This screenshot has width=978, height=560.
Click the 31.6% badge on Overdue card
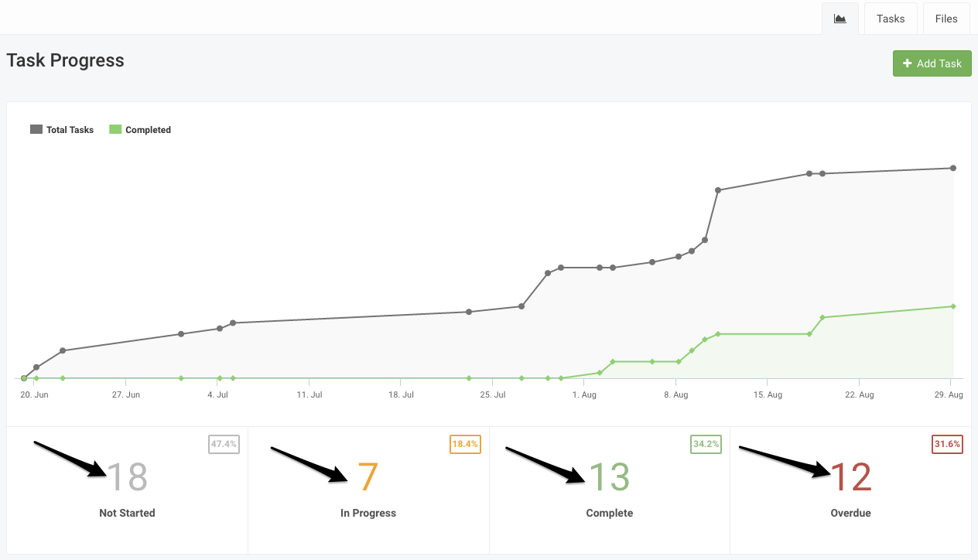947,444
